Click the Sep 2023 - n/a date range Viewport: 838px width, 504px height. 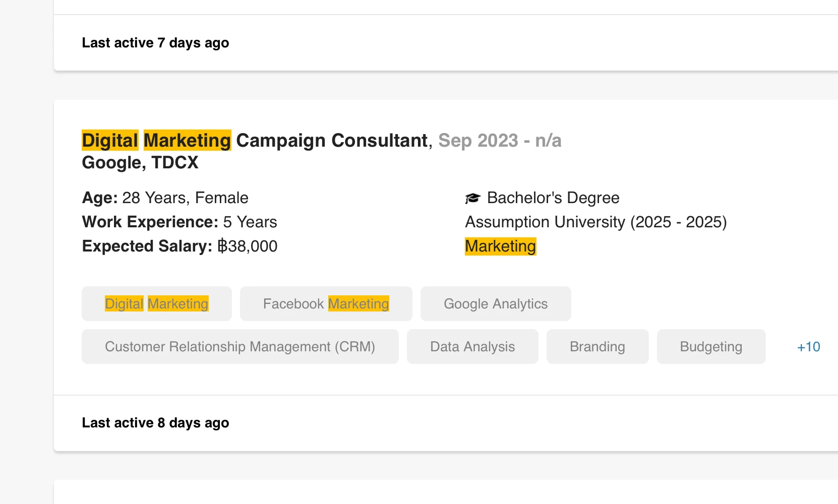click(x=499, y=141)
